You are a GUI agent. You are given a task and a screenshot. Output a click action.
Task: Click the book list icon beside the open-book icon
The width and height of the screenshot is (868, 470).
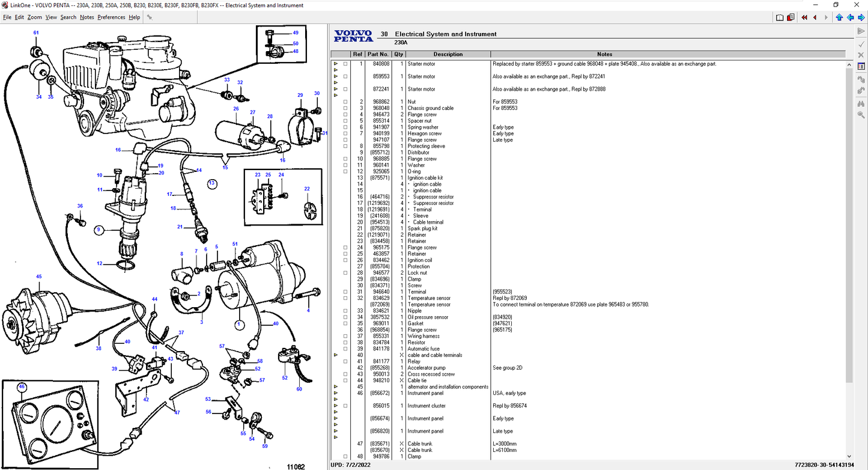coord(789,17)
